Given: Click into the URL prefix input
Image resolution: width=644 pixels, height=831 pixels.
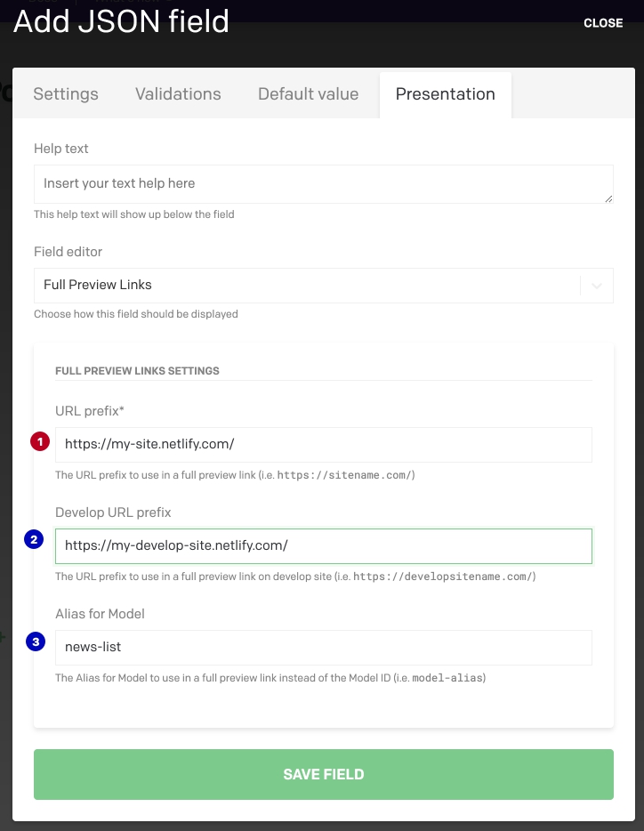Looking at the screenshot, I should [323, 444].
